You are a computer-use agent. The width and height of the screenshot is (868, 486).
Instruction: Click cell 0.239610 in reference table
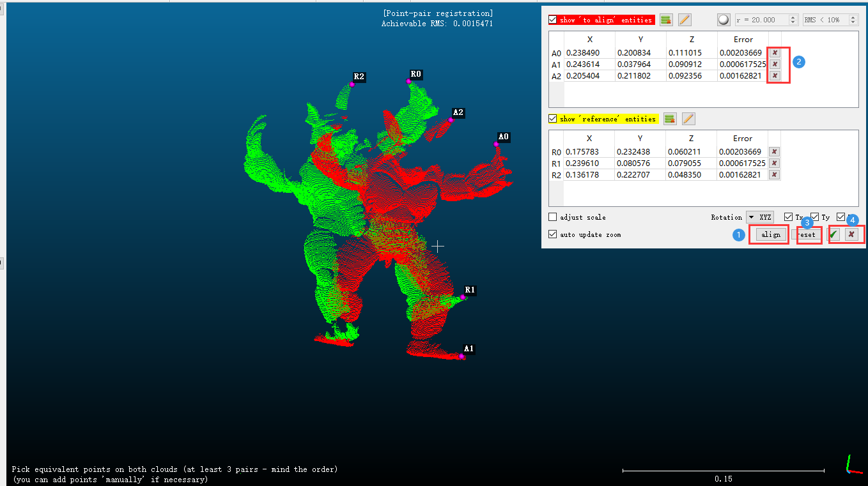pyautogui.click(x=589, y=163)
